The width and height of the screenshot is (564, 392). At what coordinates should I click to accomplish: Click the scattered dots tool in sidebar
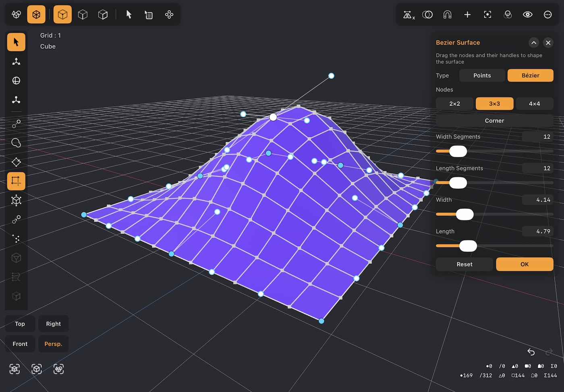tap(16, 239)
